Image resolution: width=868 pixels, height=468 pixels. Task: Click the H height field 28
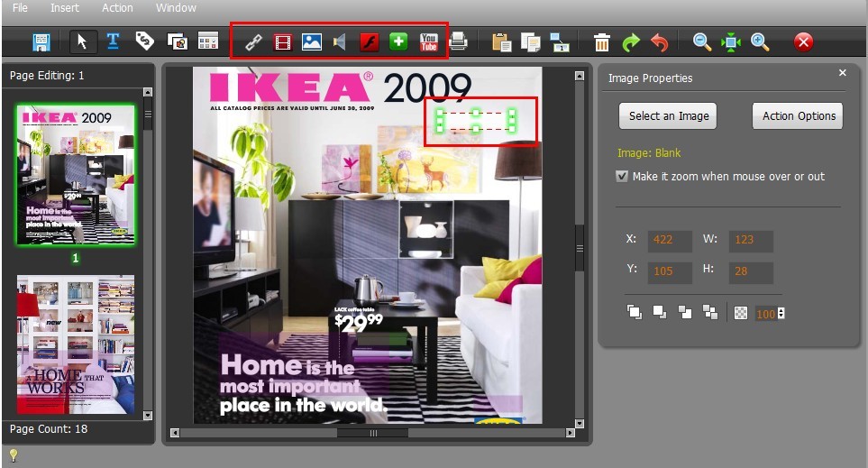coord(751,271)
